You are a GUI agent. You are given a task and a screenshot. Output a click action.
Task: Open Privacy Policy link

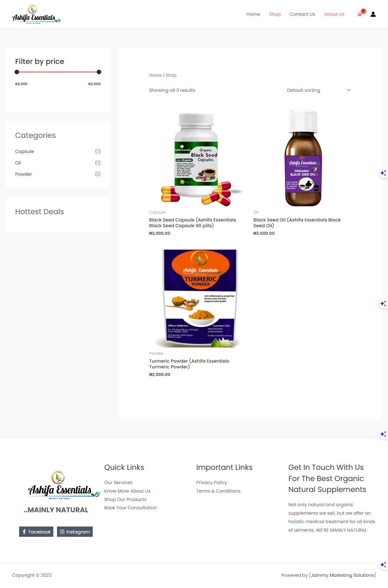[212, 483]
